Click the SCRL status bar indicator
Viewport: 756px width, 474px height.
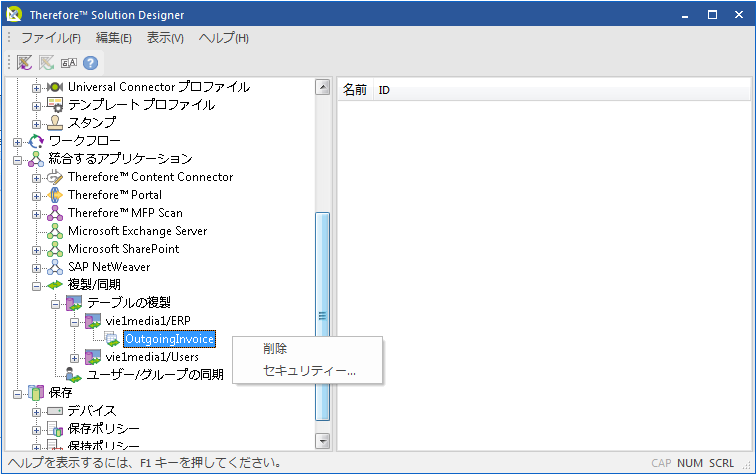pos(721,463)
